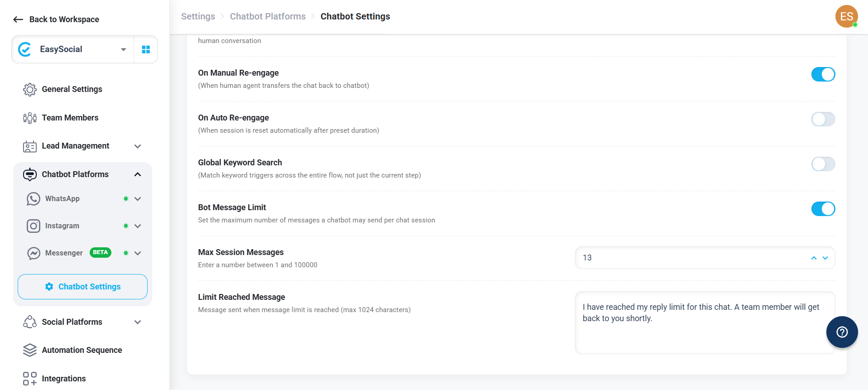Click the Team Members people icon
Viewport: 868px width, 390px height.
[30, 118]
